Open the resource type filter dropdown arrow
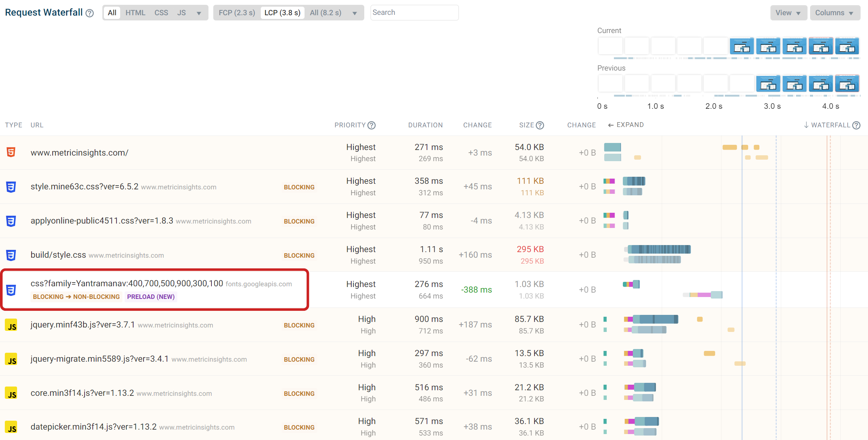The height and width of the screenshot is (440, 868). pos(199,13)
